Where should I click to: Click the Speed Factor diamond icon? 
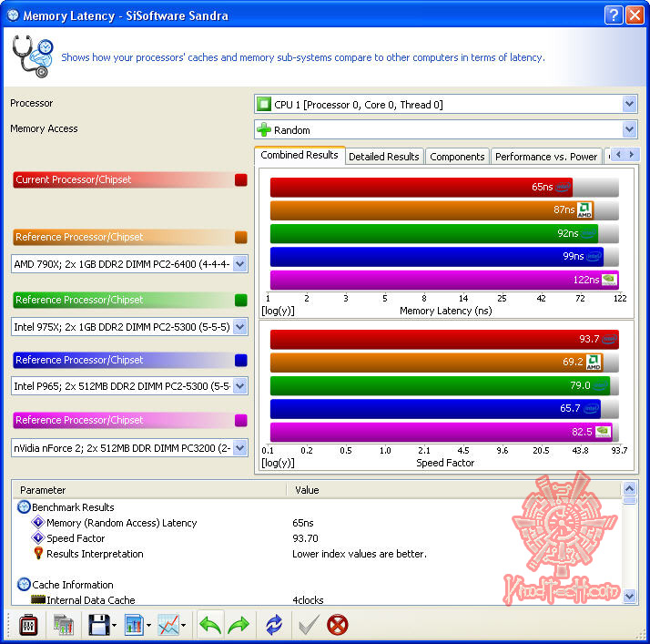point(38,537)
